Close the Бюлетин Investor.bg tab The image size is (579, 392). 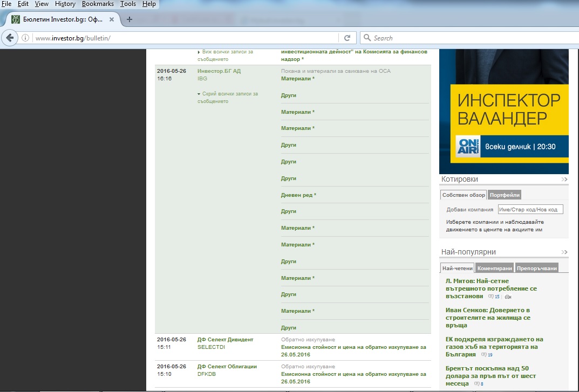[112, 19]
